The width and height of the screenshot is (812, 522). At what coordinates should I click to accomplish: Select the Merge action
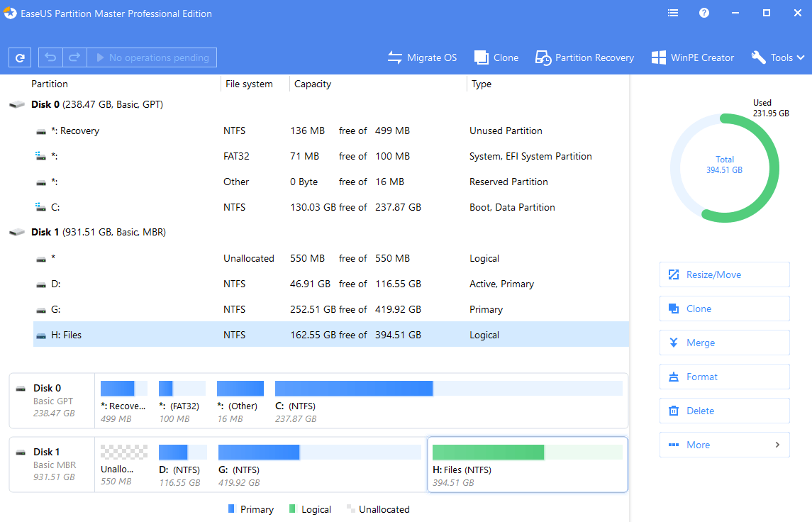pyautogui.click(x=724, y=343)
